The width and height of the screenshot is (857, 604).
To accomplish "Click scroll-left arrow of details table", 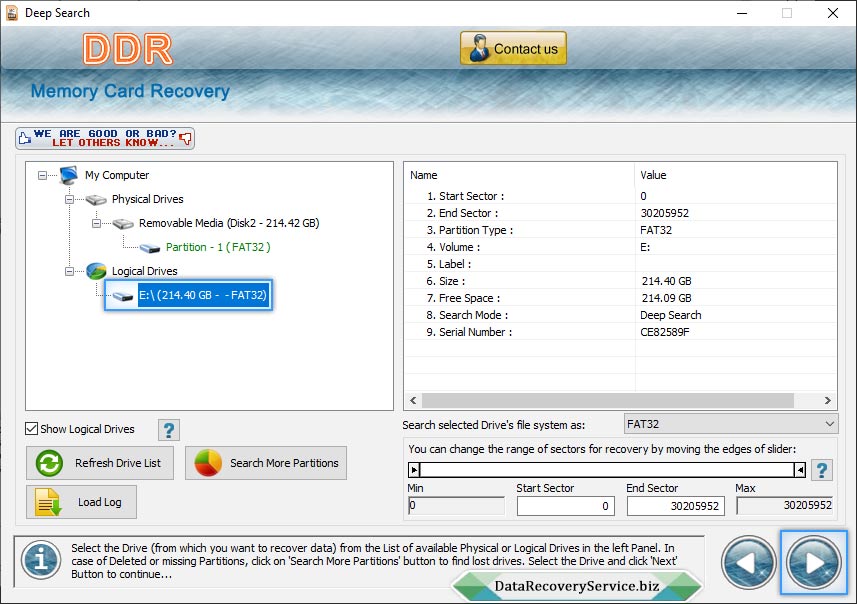I will click(x=413, y=401).
